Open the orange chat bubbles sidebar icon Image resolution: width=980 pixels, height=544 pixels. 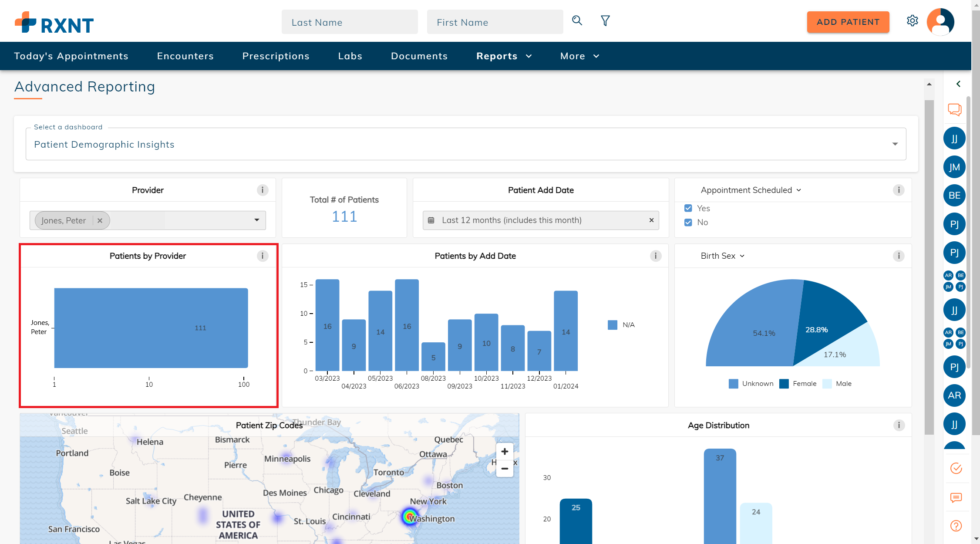pos(954,109)
